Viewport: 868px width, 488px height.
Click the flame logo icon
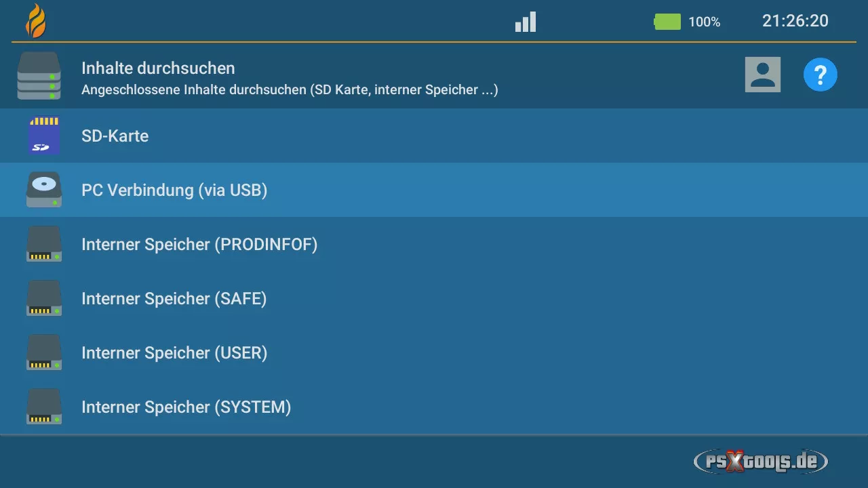36,21
